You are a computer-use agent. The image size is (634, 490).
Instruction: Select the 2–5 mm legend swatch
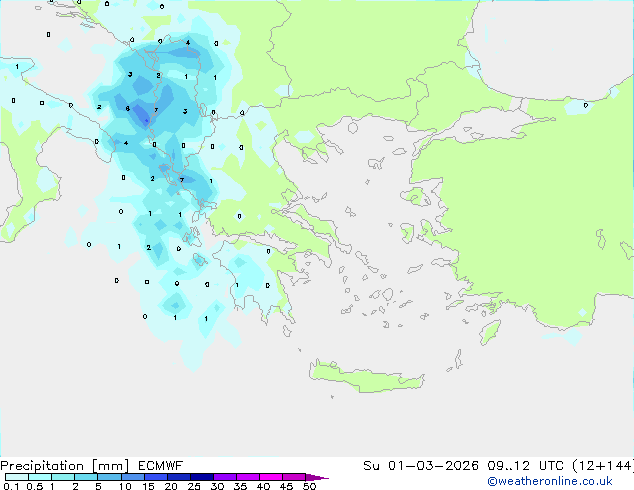(86, 477)
